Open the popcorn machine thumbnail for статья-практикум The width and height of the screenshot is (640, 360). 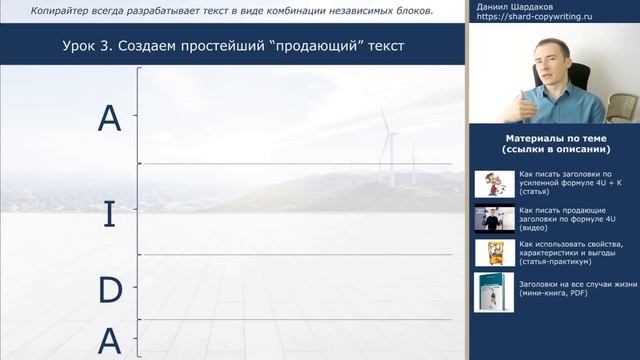[494, 253]
